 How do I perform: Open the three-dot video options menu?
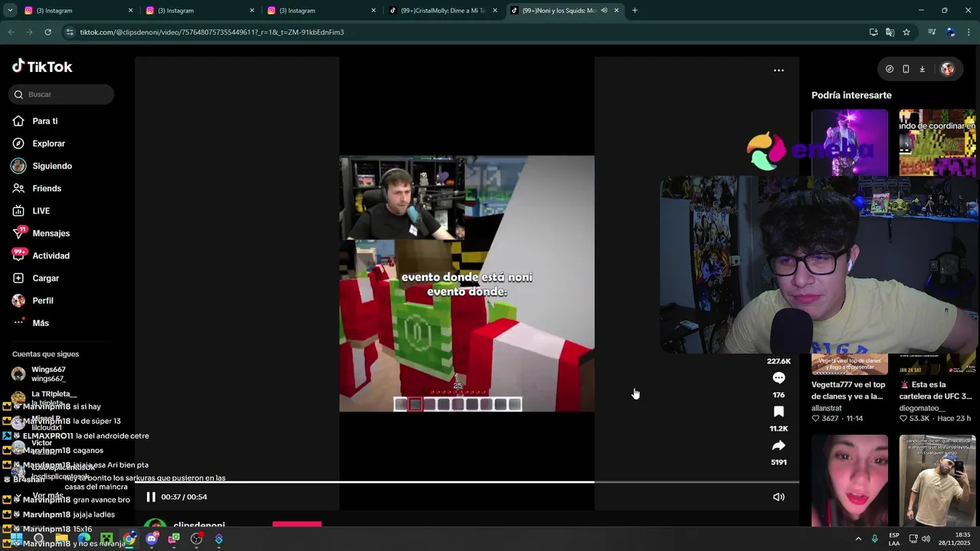[779, 70]
